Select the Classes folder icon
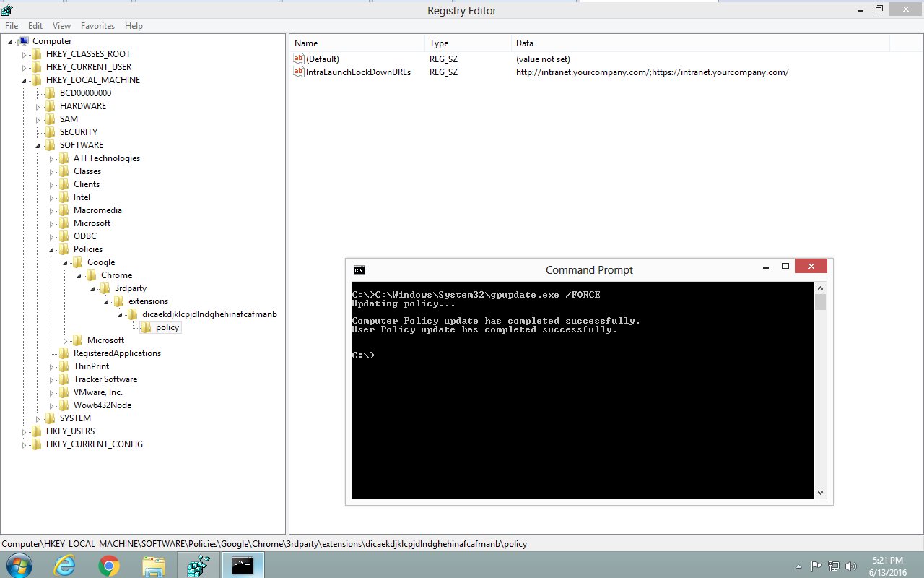 pos(64,171)
